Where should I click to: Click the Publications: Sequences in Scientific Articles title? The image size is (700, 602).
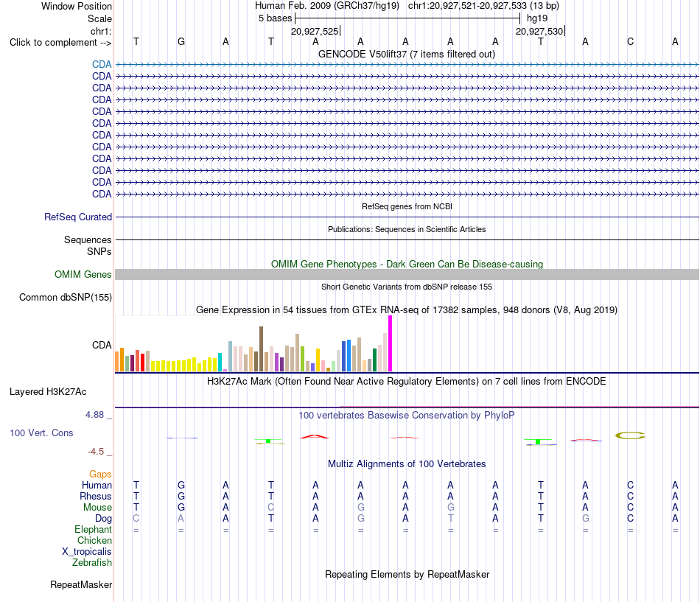point(407,230)
